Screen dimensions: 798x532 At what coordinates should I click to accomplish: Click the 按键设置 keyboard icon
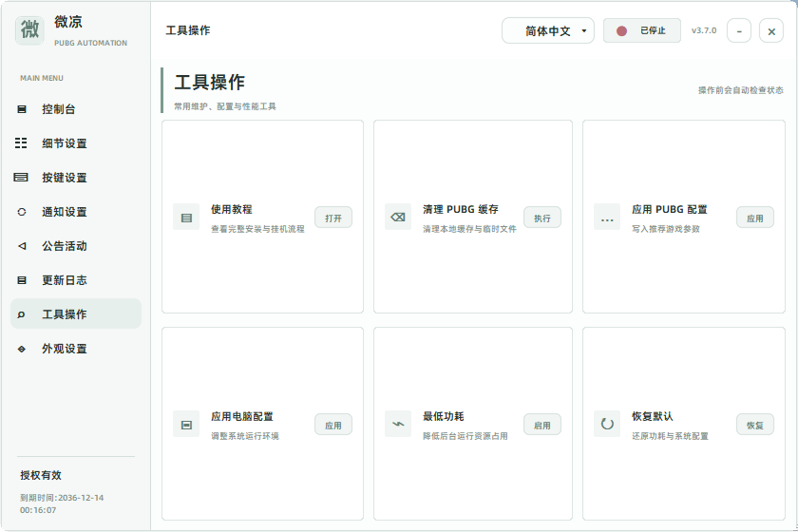[x=21, y=177]
